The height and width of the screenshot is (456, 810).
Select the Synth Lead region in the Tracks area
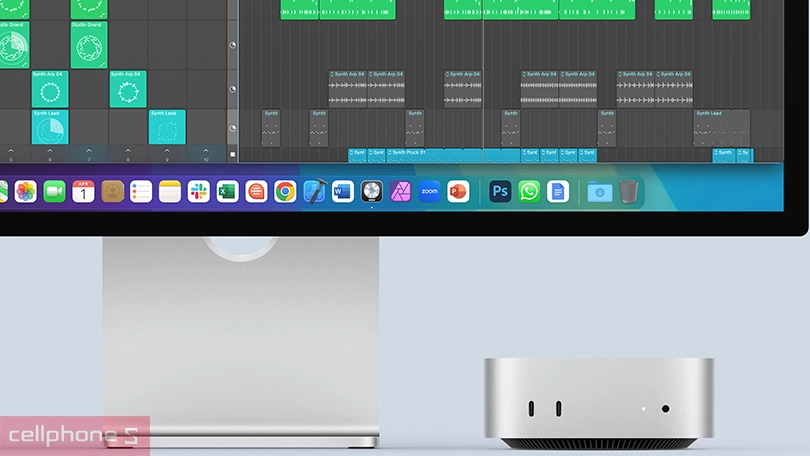point(722,128)
